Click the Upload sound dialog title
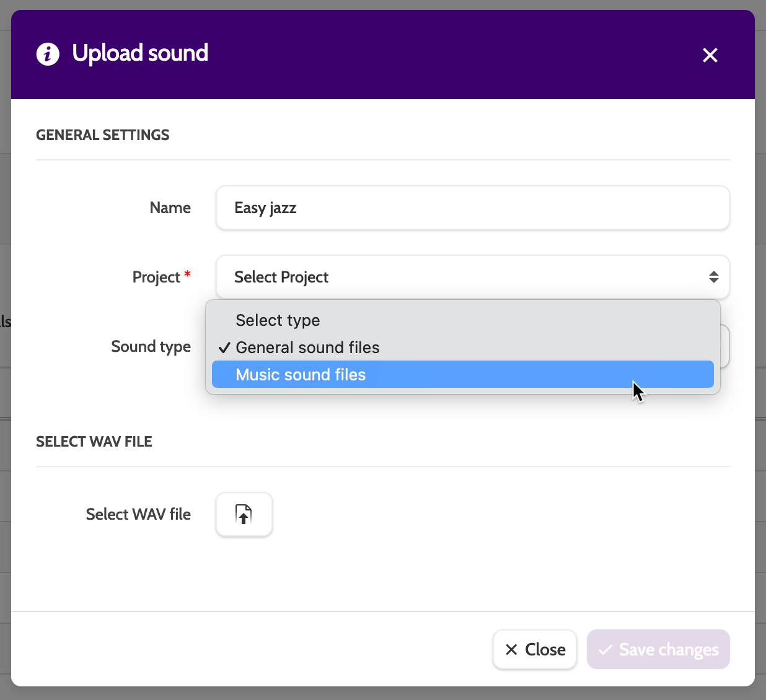 (x=140, y=53)
